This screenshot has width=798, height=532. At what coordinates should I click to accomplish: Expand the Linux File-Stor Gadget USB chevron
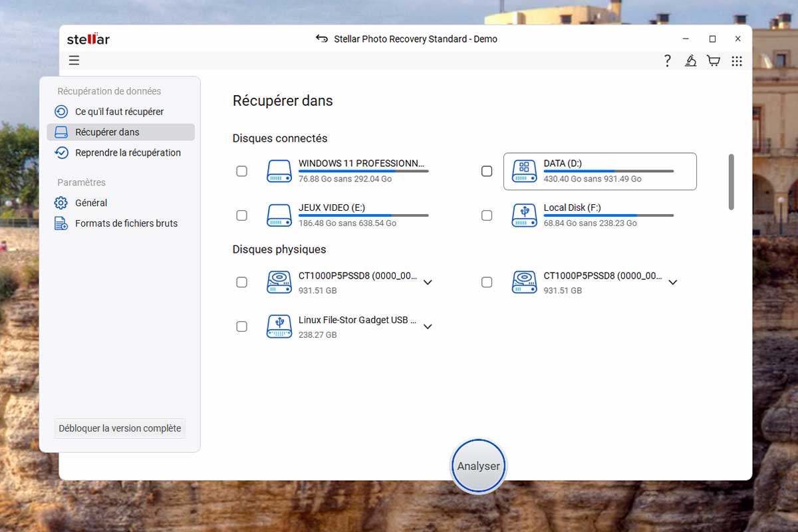(428, 327)
